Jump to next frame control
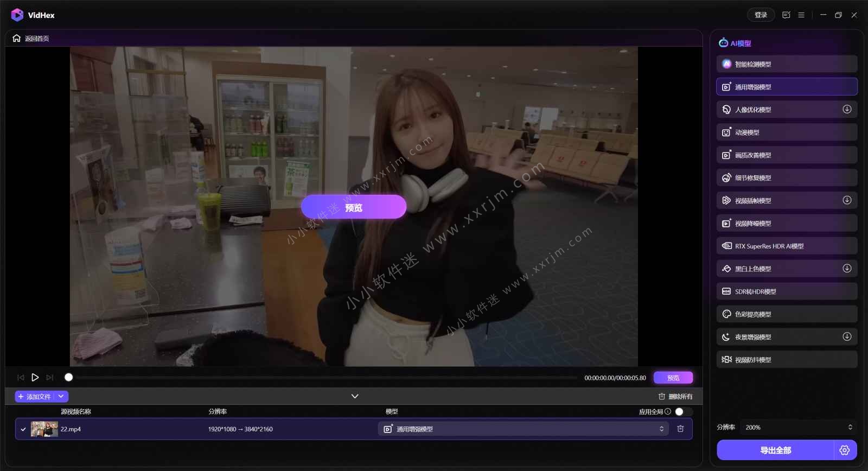The width and height of the screenshot is (868, 471). (50, 378)
